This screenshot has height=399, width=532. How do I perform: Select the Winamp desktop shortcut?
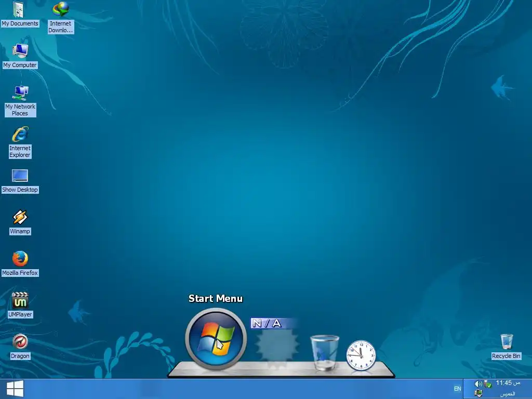coord(20,222)
